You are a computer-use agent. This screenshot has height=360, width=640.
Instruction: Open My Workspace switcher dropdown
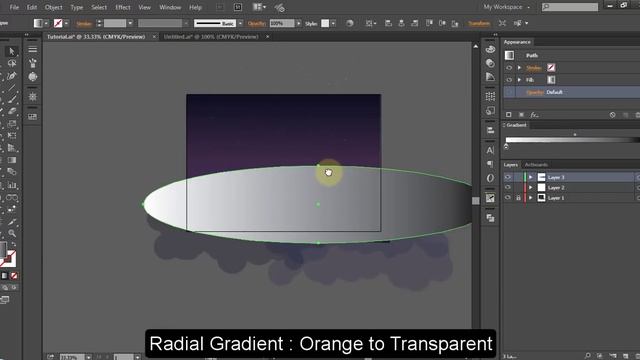tap(507, 7)
